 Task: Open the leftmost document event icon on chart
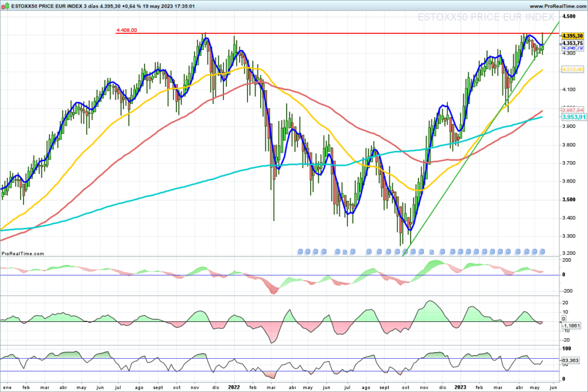[x=300, y=251]
